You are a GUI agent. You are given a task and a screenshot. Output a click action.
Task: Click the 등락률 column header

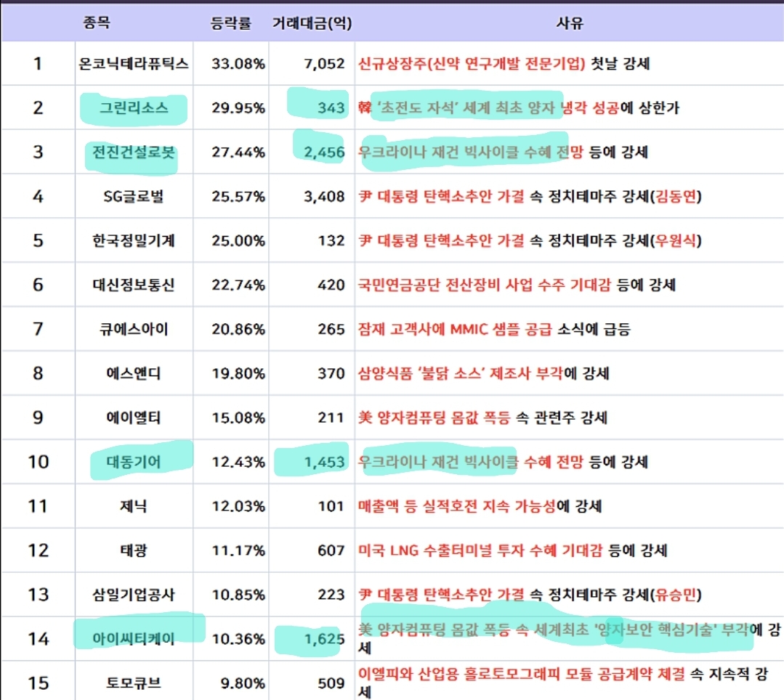click(x=230, y=23)
